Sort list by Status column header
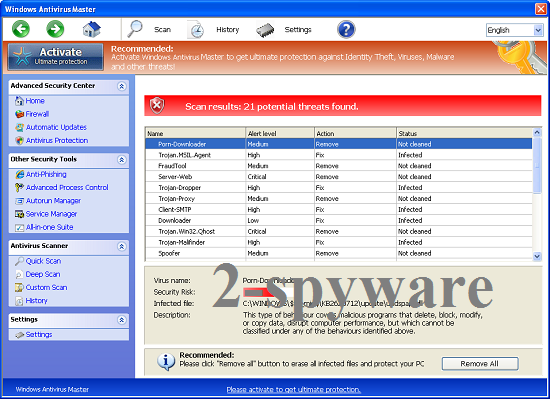550x399 pixels. click(x=464, y=133)
